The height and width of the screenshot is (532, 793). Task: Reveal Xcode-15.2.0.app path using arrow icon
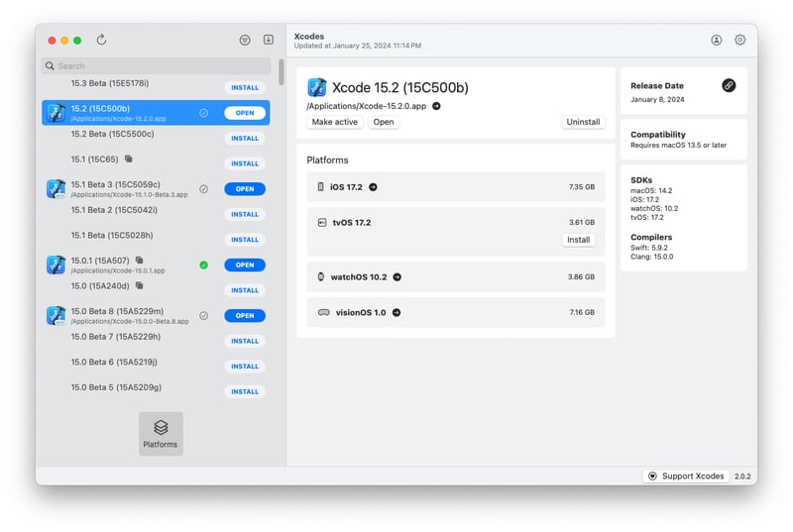click(436, 106)
